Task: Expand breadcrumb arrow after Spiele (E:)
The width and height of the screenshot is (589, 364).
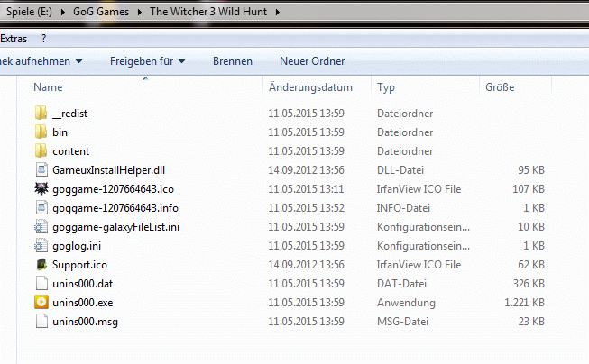Action: 63,12
